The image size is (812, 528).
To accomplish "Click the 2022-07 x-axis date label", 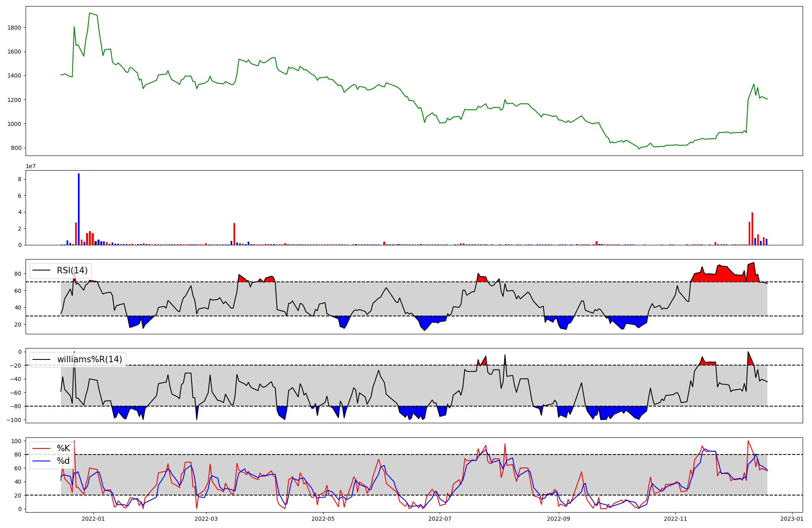I will tap(440, 519).
